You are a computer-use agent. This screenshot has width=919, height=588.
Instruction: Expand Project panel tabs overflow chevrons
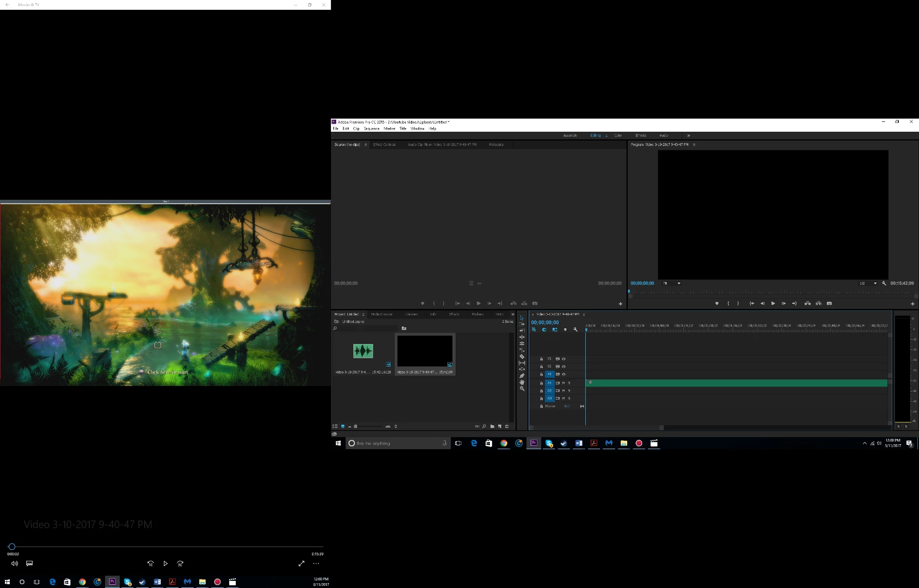[512, 314]
